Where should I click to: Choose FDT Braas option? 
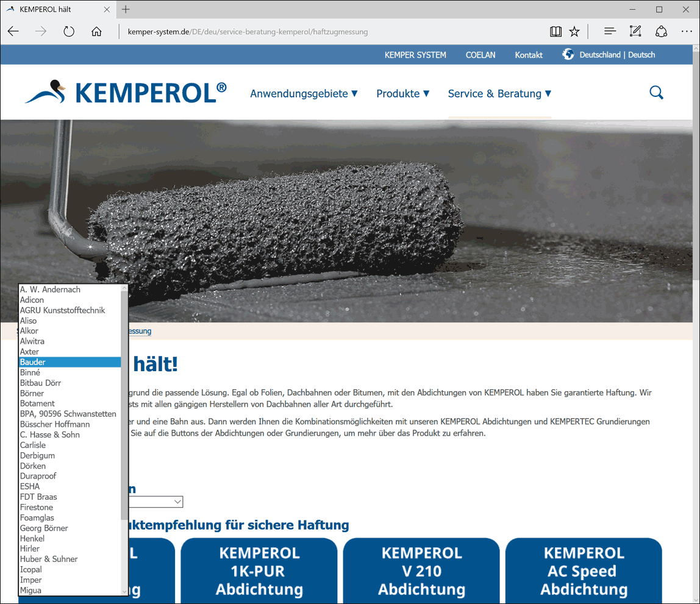point(70,497)
